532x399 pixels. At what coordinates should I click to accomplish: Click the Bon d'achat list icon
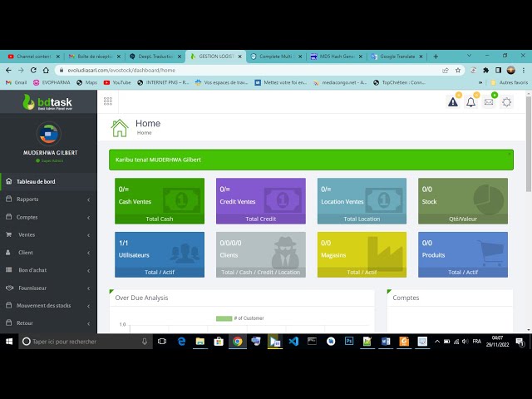click(x=9, y=269)
